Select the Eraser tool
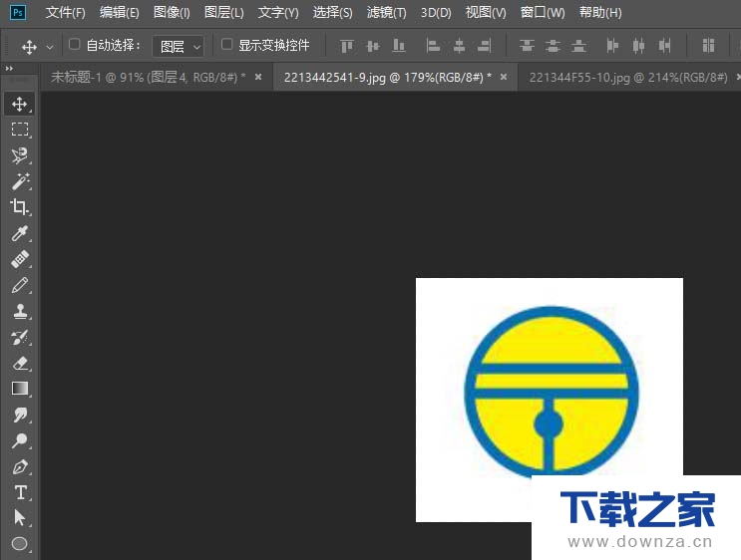 pos(19,363)
